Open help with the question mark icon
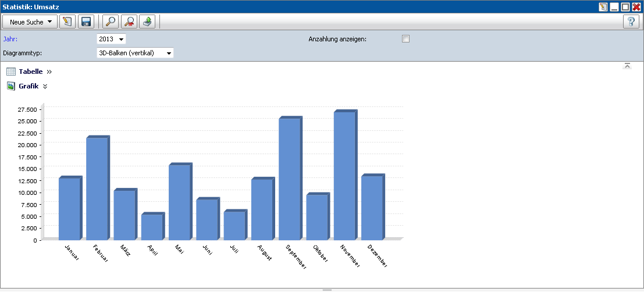This screenshot has height=292, width=644. pyautogui.click(x=631, y=22)
